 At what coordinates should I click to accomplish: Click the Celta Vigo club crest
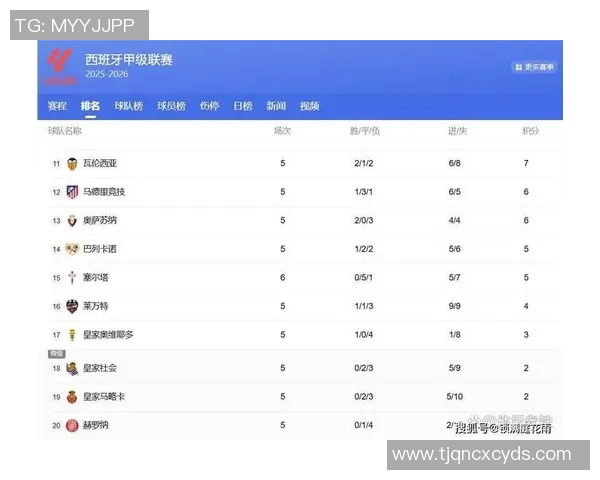(72, 278)
